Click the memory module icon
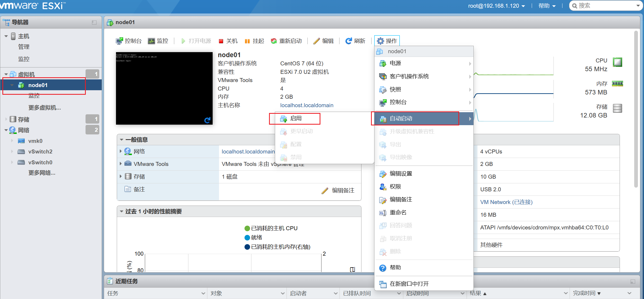The height and width of the screenshot is (299, 644). pos(617,84)
